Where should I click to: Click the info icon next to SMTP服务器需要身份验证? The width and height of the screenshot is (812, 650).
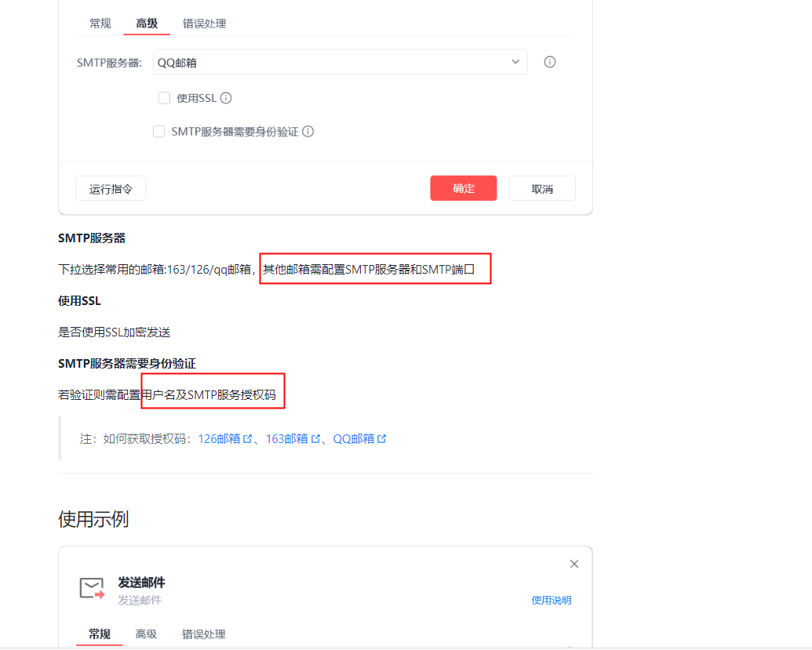pyautogui.click(x=308, y=132)
